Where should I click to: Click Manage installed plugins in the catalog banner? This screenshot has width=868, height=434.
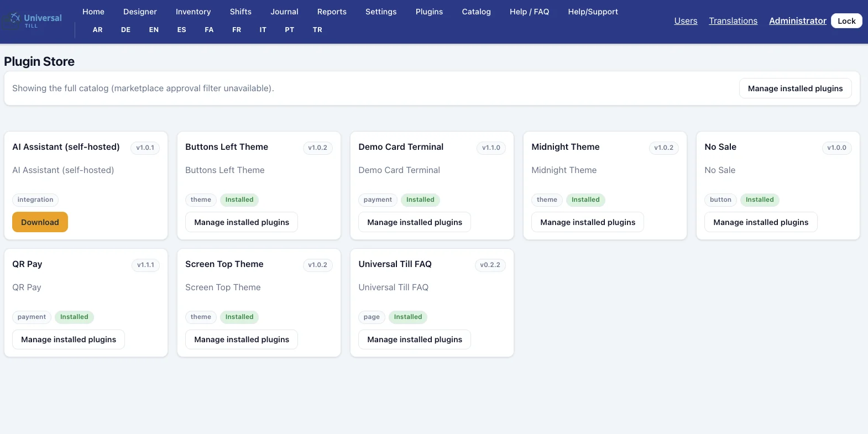pyautogui.click(x=795, y=88)
